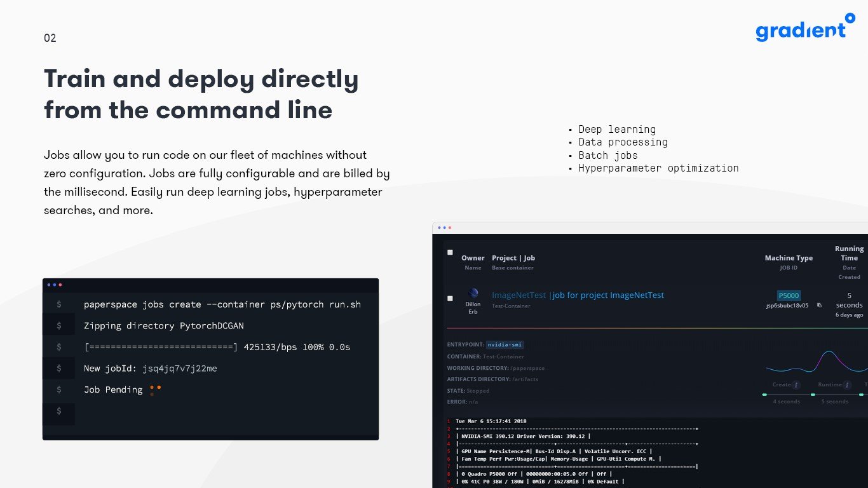Viewport: 868px width, 488px height.
Task: Click the jobId jsq4jq7v7j22me text
Action: tap(179, 369)
